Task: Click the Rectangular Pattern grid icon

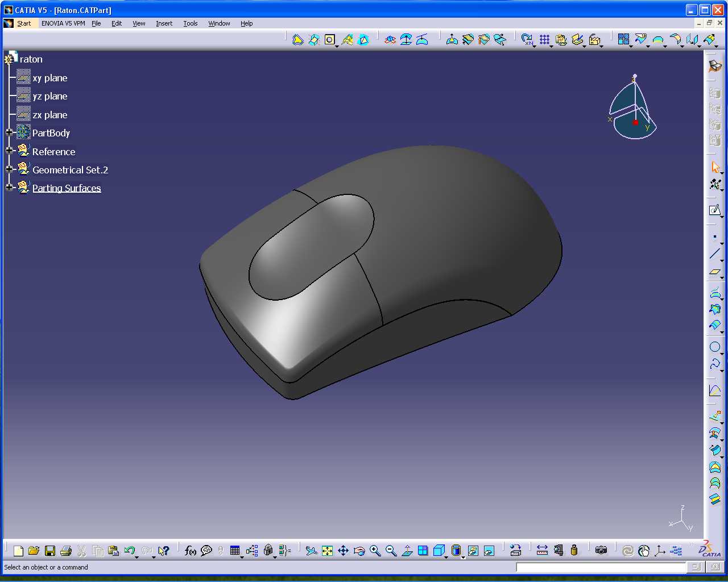Action: [545, 39]
